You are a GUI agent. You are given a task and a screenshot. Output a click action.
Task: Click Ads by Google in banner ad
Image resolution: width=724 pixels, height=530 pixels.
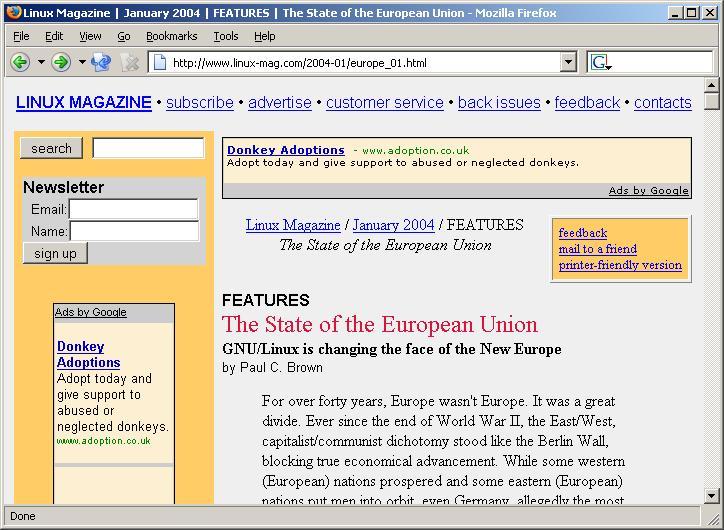[x=649, y=190]
